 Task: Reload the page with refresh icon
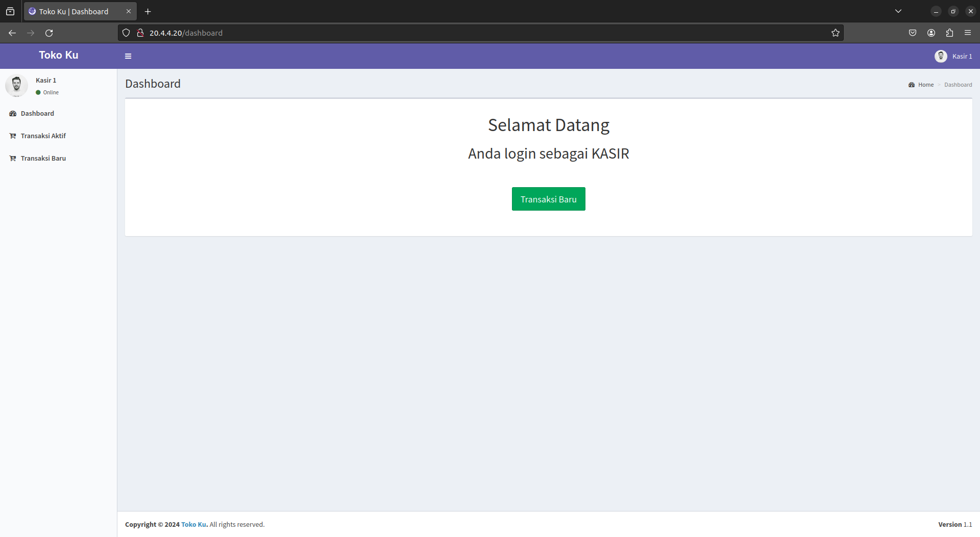pos(49,33)
